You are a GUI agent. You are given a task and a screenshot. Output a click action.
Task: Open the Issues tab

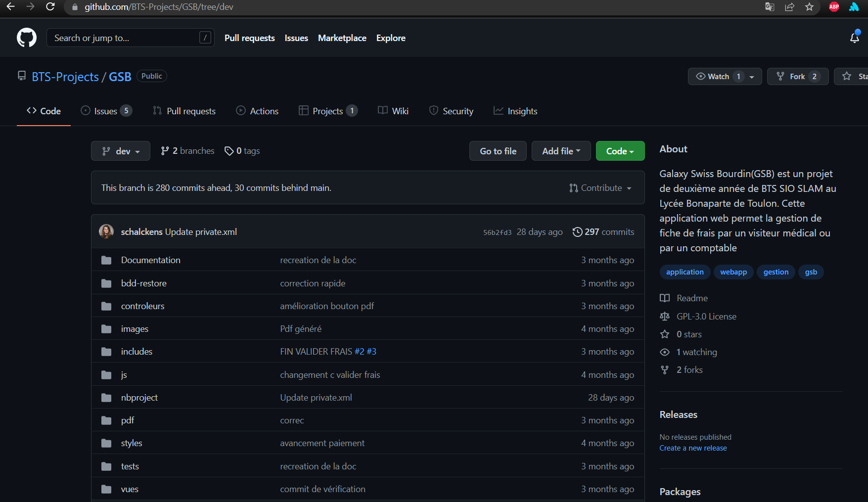(106, 111)
